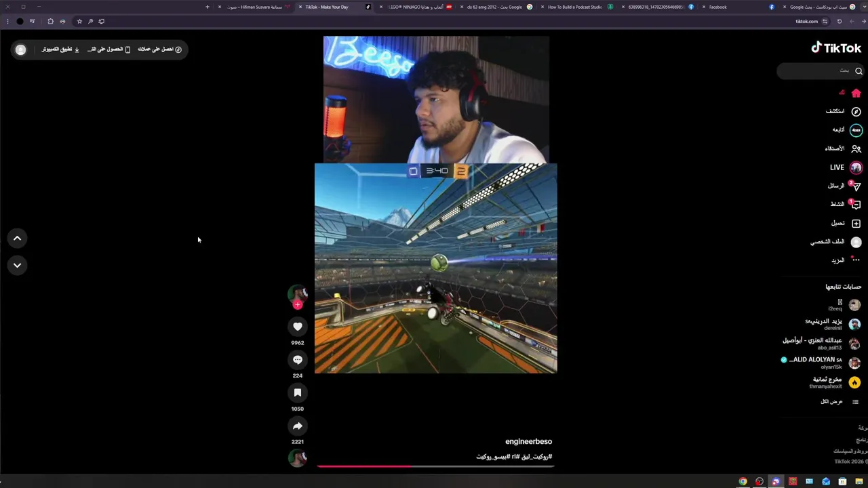Switch to How To Build a Podcast Studio tab
Image resolution: width=868 pixels, height=488 pixels.
pyautogui.click(x=575, y=7)
